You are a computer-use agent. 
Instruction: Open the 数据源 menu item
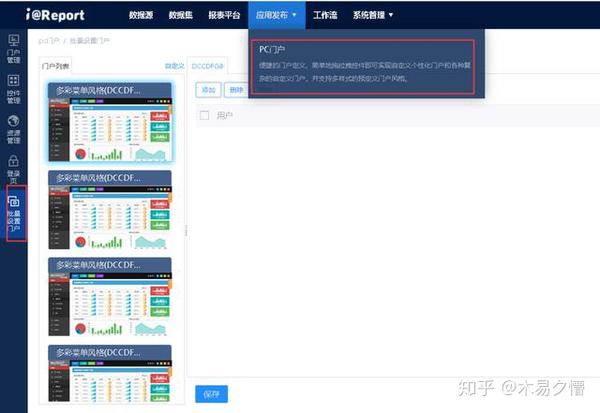click(x=141, y=15)
